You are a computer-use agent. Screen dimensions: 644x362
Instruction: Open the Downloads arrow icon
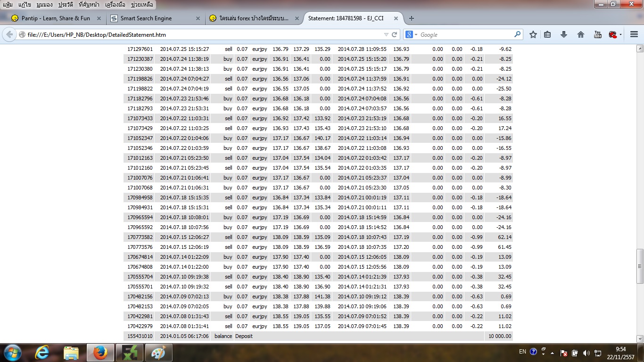pyautogui.click(x=564, y=34)
